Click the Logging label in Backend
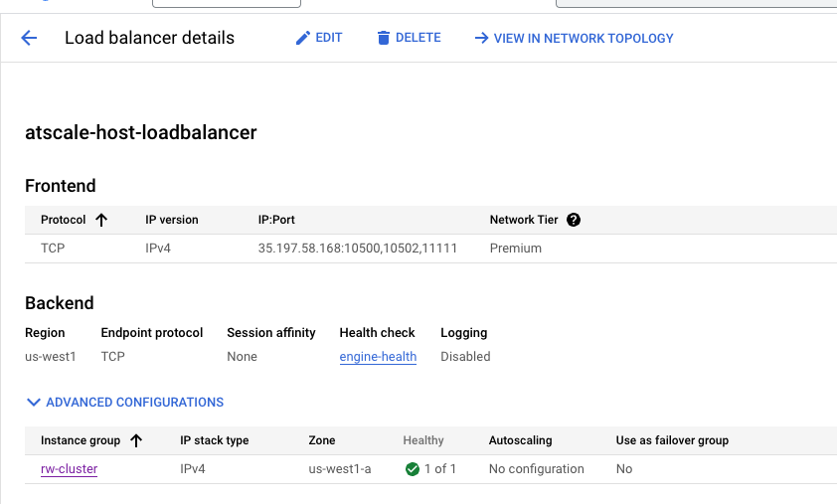 (x=464, y=333)
